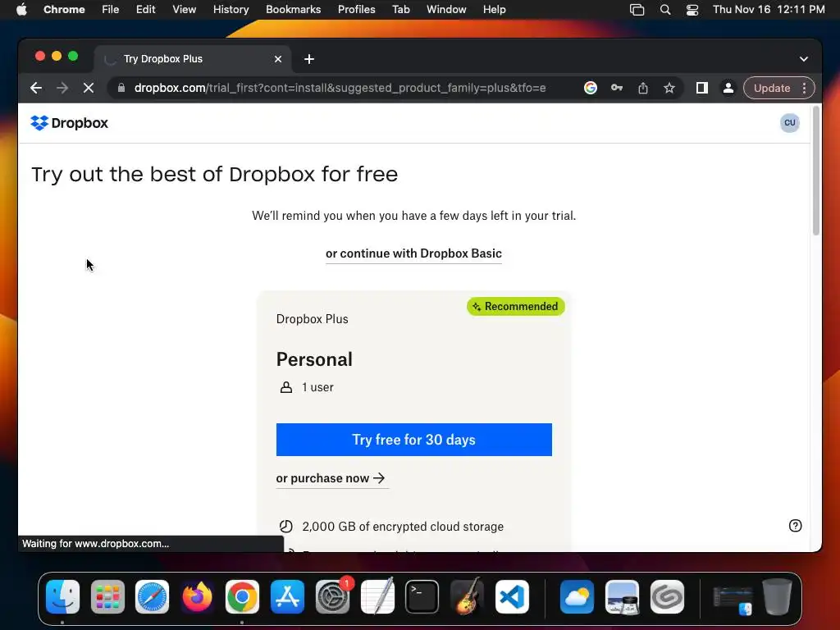Open Terminal from the dock
Viewport: 840px width, 630px height.
click(422, 597)
